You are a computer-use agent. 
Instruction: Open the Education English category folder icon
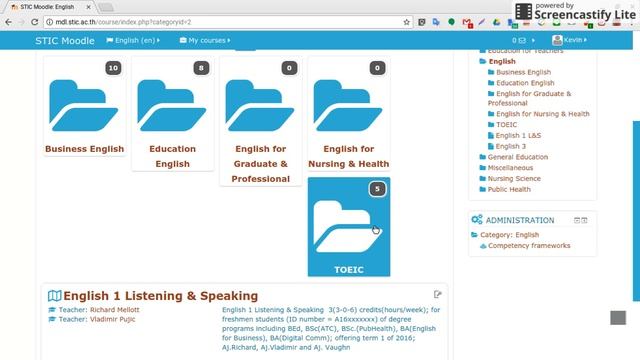(x=172, y=105)
